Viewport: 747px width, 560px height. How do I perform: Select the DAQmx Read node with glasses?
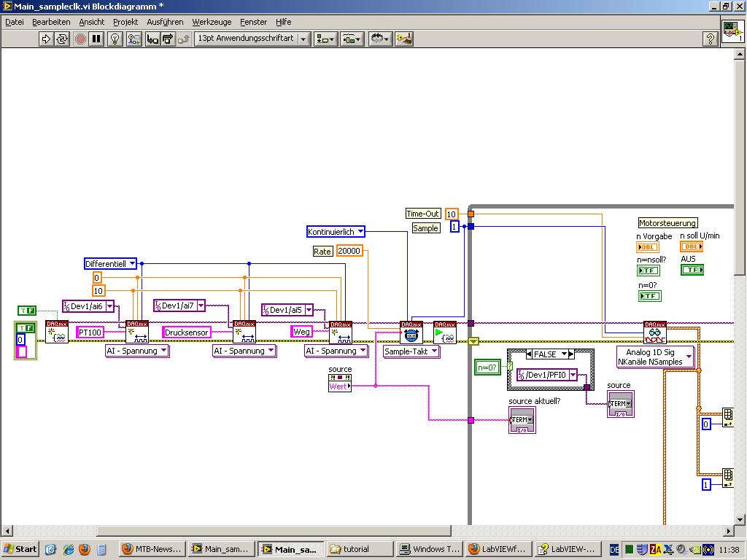tap(654, 332)
